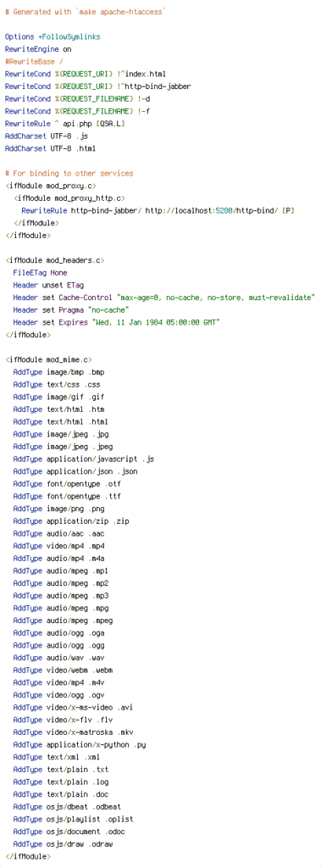Click 'AddType audio/mpeg .mp3' line
Screen dimensions: 321x868
pos(60,595)
